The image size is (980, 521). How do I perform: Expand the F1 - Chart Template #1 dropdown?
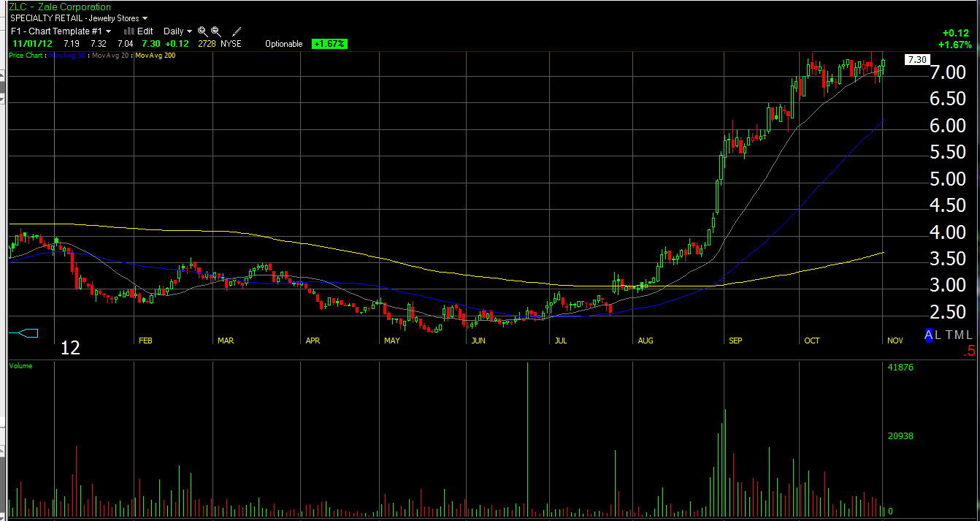tap(61, 31)
